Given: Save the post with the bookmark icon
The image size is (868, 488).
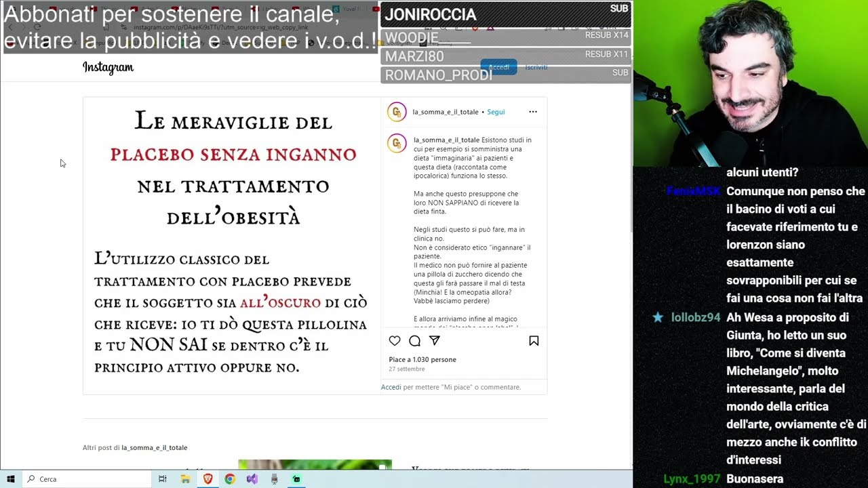Looking at the screenshot, I should tap(534, 341).
